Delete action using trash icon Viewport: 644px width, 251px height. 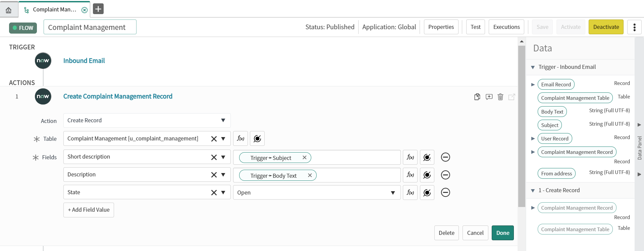[x=500, y=97]
